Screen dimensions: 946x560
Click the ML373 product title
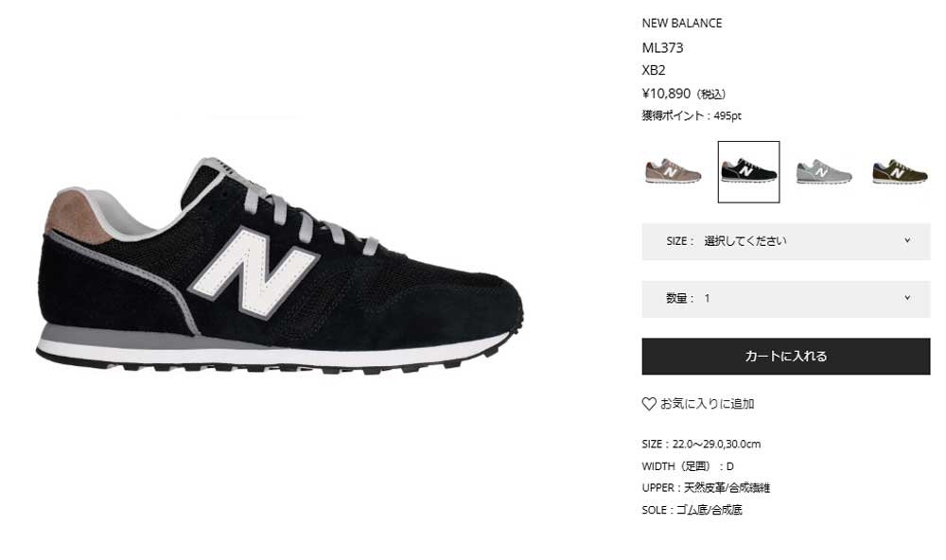point(662,47)
